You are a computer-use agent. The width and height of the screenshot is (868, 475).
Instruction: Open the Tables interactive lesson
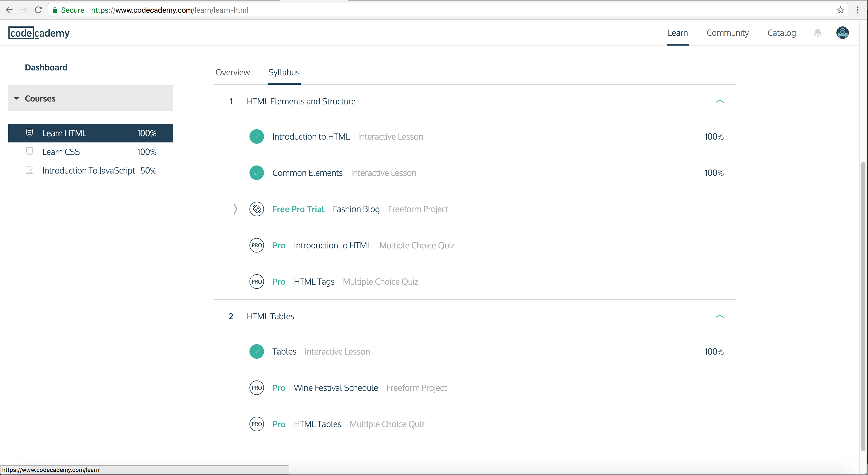click(x=284, y=352)
